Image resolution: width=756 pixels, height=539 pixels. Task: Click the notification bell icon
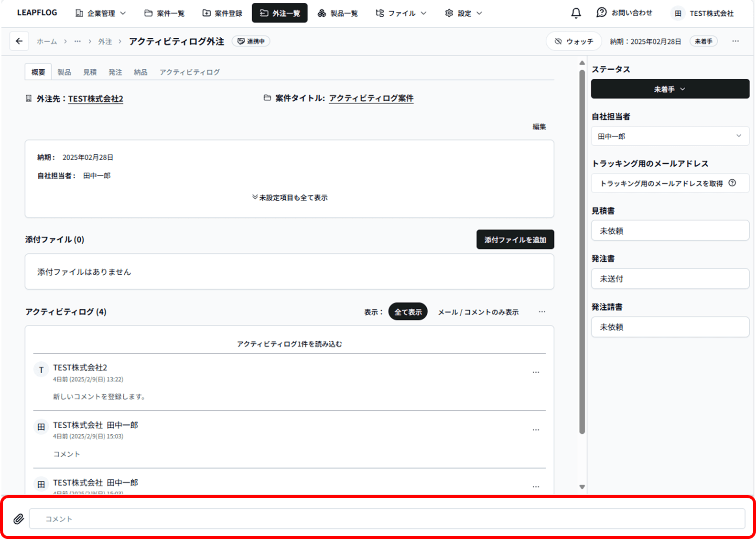click(x=576, y=13)
